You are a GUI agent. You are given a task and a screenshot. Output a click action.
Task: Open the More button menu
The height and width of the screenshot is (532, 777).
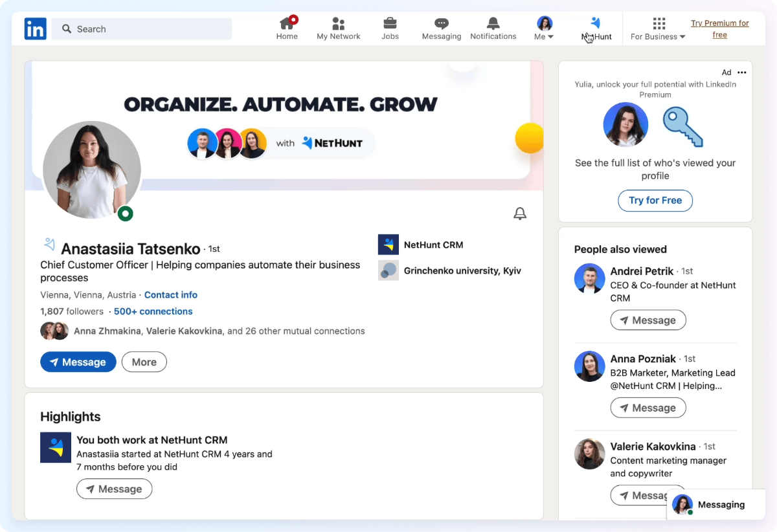click(144, 362)
